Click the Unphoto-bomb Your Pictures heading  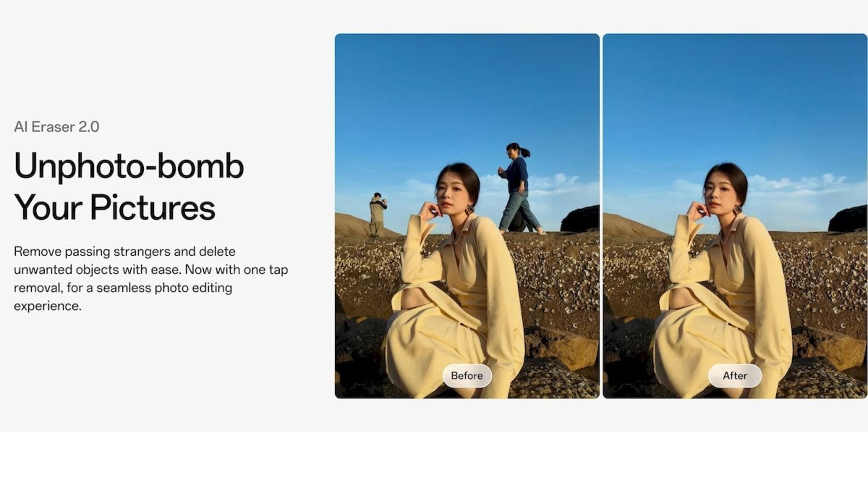coord(129,186)
